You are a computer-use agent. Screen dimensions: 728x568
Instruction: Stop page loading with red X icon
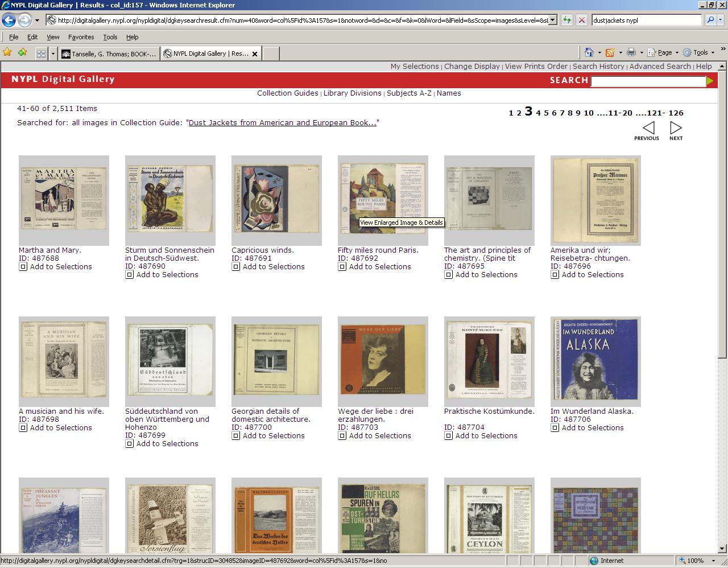click(x=582, y=19)
